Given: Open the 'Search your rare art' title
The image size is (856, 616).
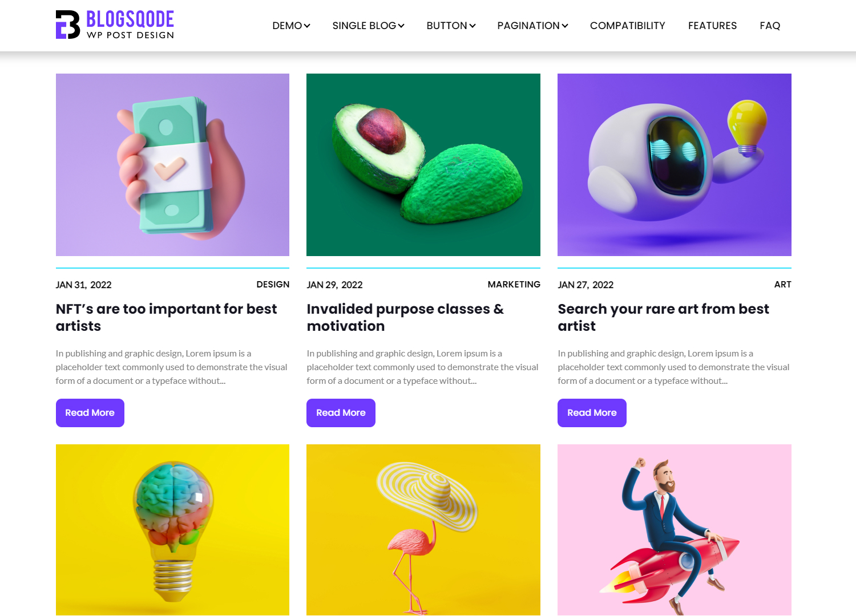Looking at the screenshot, I should [663, 317].
